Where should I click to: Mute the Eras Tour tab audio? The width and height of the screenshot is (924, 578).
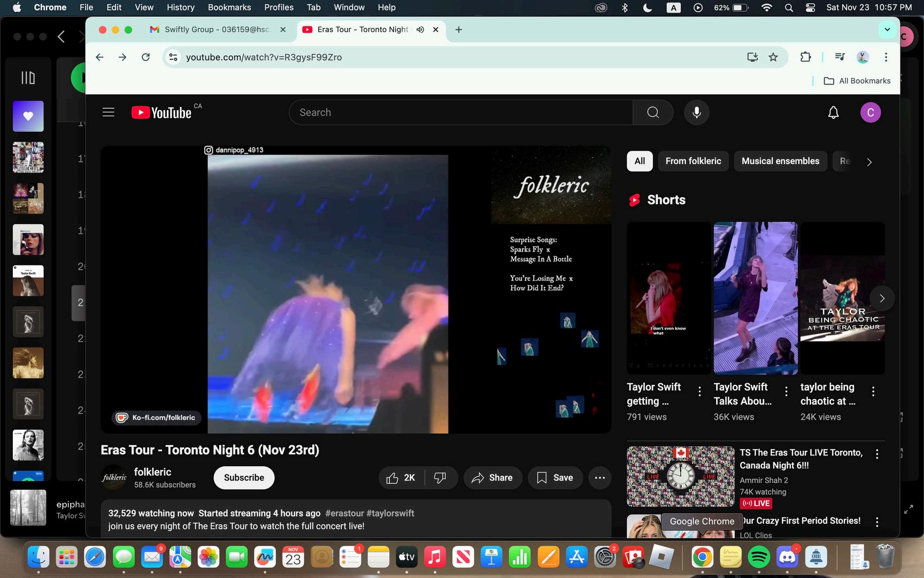click(420, 29)
